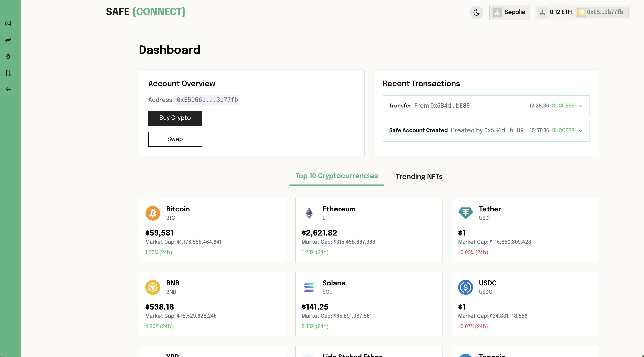The image size is (644, 357).
Task: Click the Solana logo icon
Action: (309, 287)
